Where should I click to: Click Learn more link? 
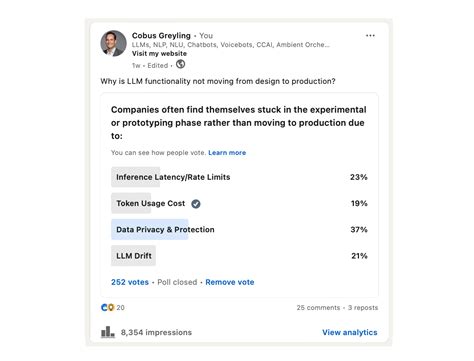point(227,153)
